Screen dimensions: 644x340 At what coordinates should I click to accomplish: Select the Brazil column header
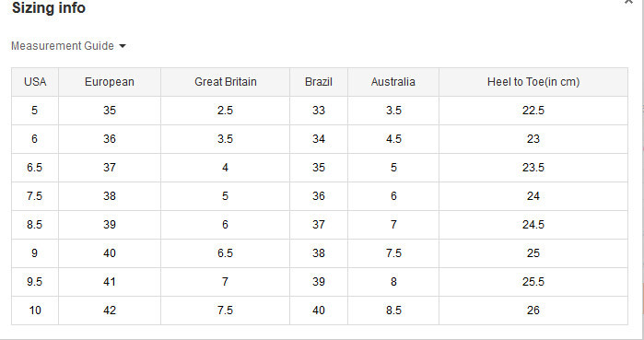[x=319, y=82]
